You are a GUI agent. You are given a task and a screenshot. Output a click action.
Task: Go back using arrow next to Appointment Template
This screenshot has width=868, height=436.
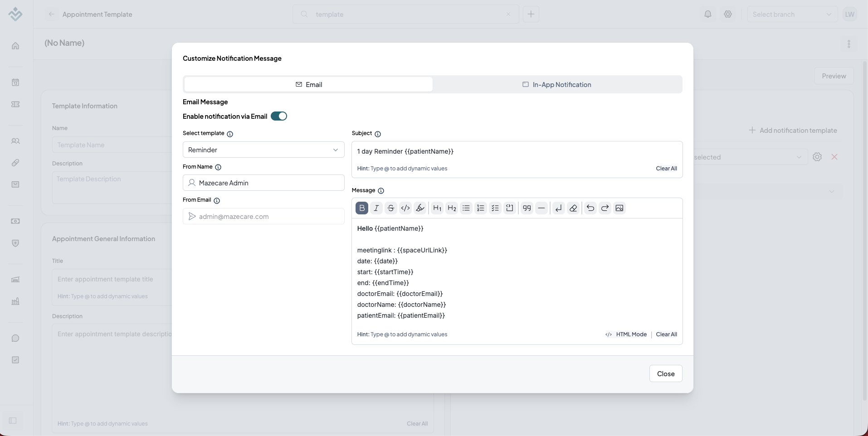(x=52, y=14)
